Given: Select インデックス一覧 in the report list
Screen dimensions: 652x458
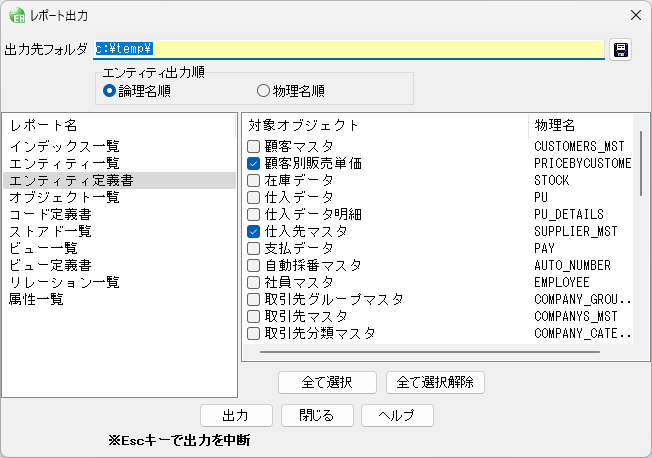Looking at the screenshot, I should pyautogui.click(x=119, y=146).
